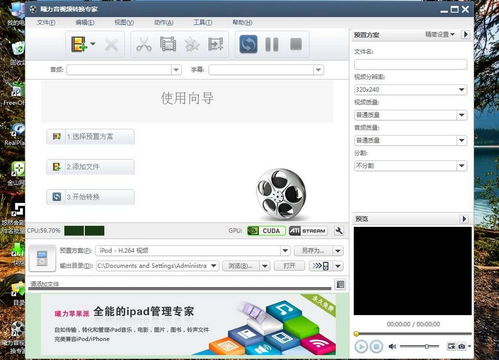
Task: Click the film strip edit icon
Action: click(x=168, y=44)
